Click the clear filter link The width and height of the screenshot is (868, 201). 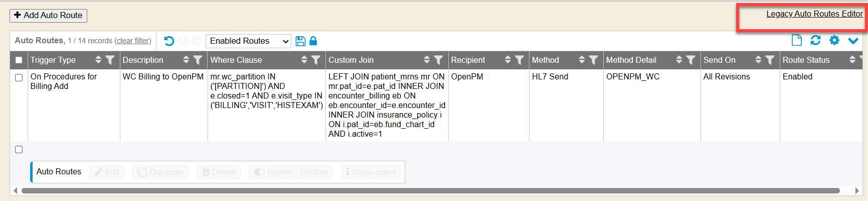click(133, 41)
